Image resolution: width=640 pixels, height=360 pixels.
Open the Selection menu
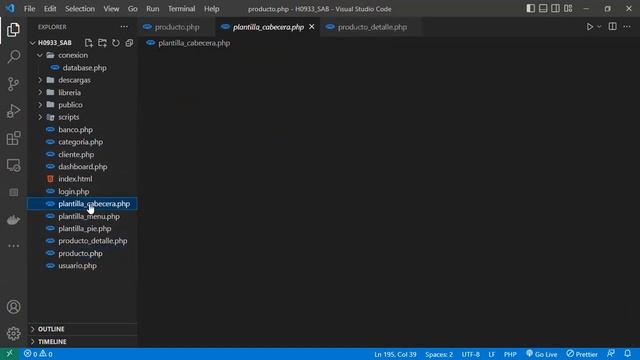pyautogui.click(x=80, y=9)
